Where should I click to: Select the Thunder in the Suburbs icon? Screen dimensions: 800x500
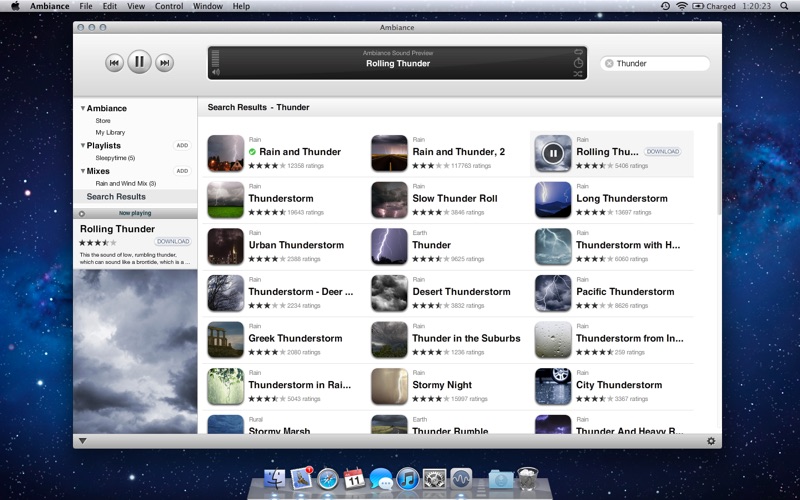(x=389, y=340)
